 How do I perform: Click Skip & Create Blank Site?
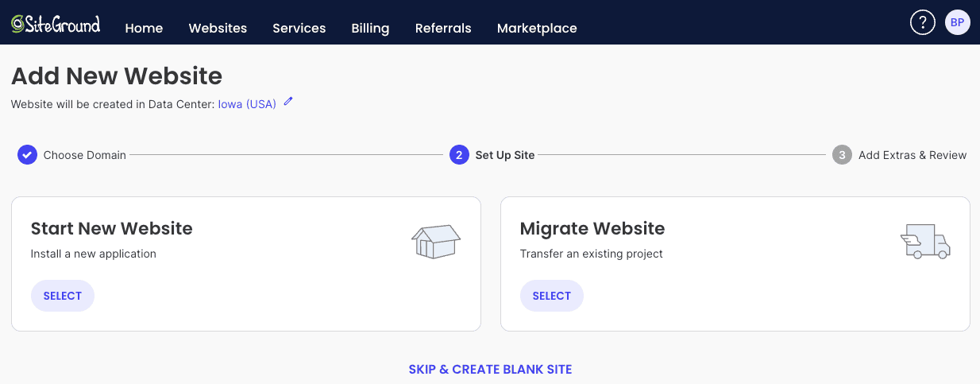[490, 370]
